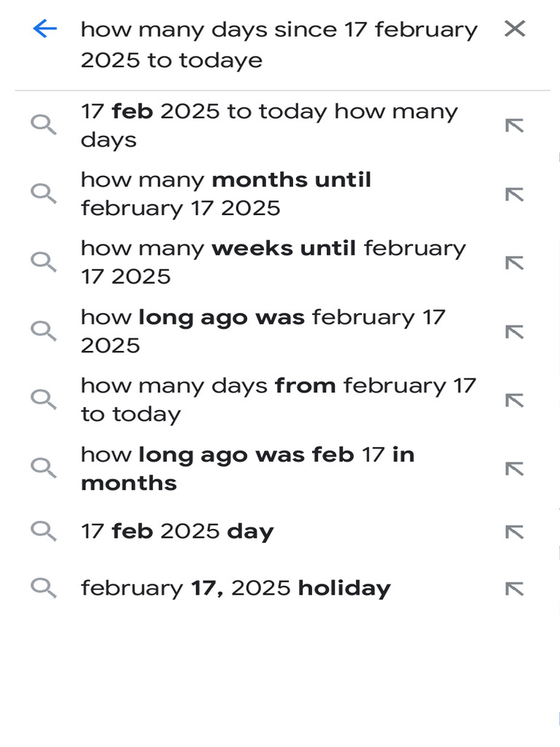560x747 pixels.
Task: Tap the blue back arrow
Action: pos(44,29)
